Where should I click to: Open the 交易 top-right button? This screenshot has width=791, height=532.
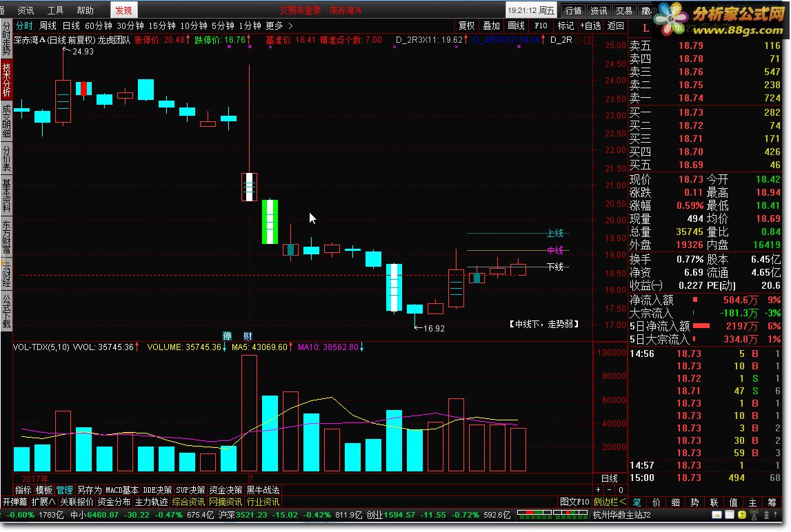tap(624, 10)
